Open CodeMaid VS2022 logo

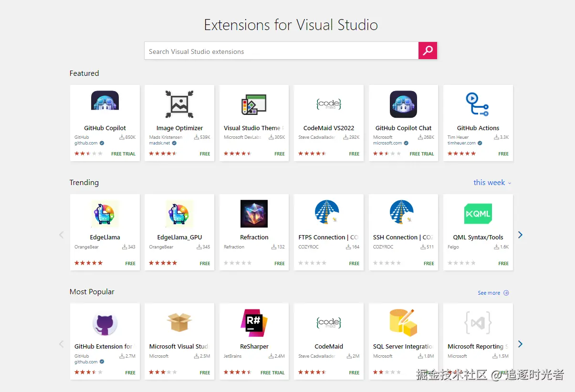click(329, 104)
